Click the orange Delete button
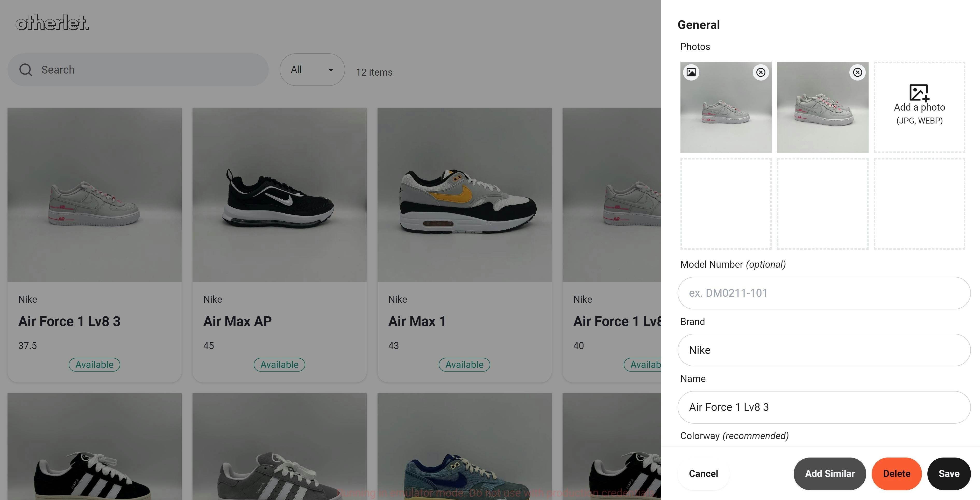This screenshot has height=500, width=980. 896,473
